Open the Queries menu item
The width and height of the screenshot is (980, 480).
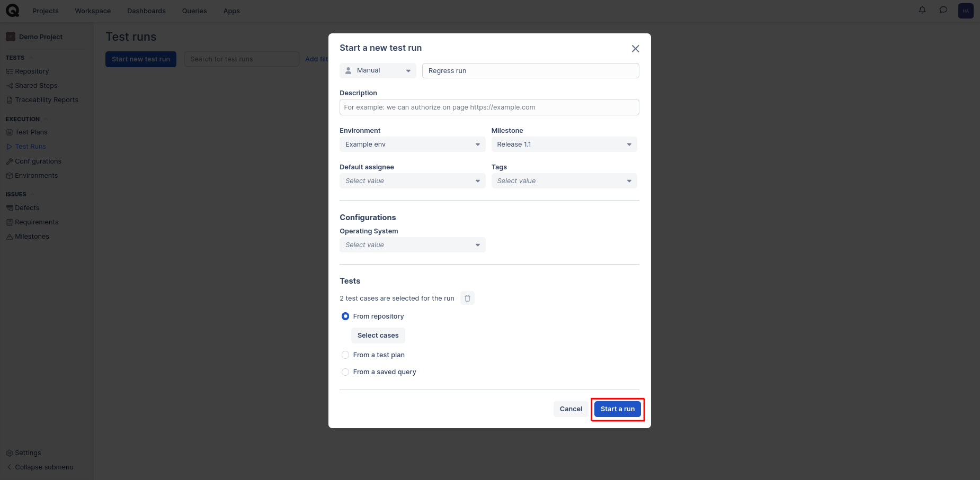[194, 11]
